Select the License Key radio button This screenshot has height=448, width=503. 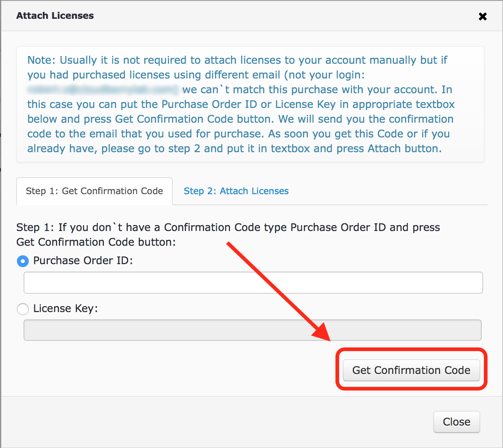(x=23, y=309)
